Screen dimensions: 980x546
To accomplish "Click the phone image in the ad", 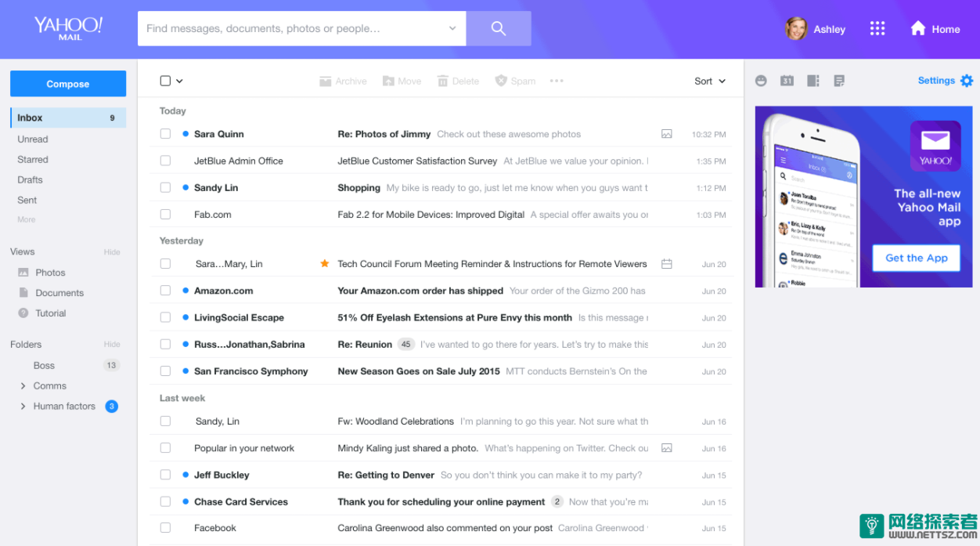I will point(811,201).
